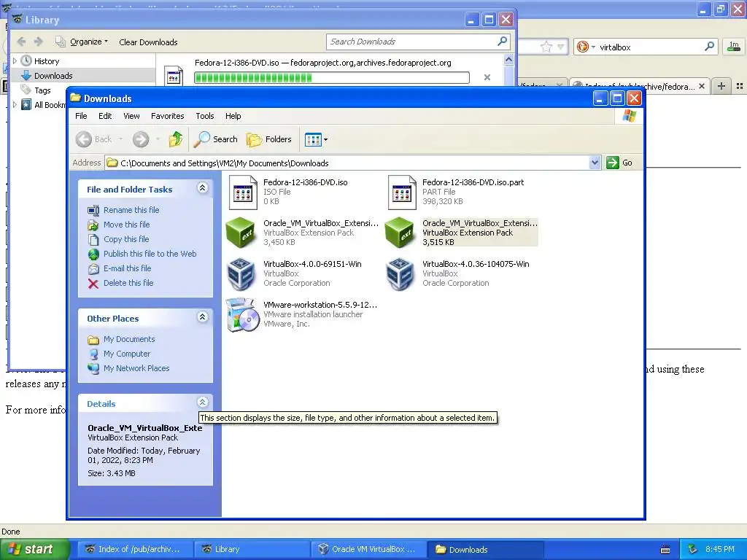
Task: Open My Documents from Other Places
Action: coord(129,339)
